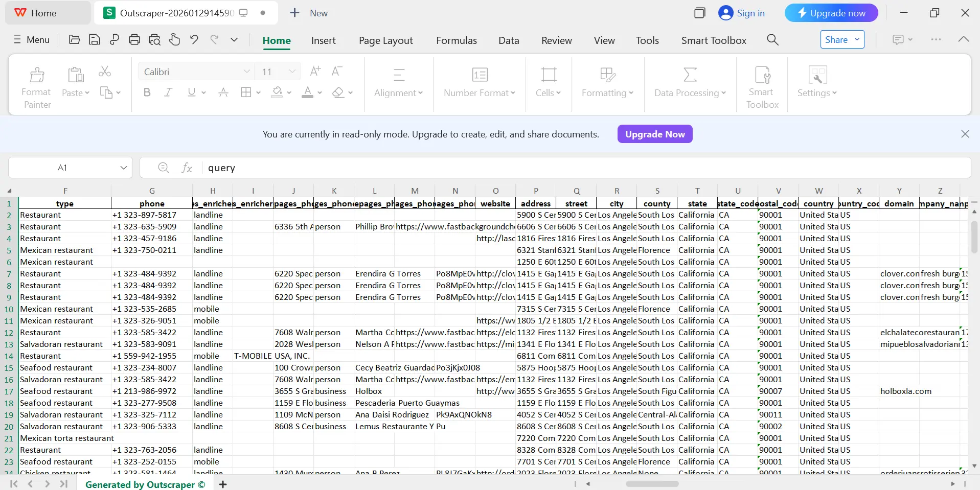Expand the Name Box cell reference dropdown

[x=123, y=168]
